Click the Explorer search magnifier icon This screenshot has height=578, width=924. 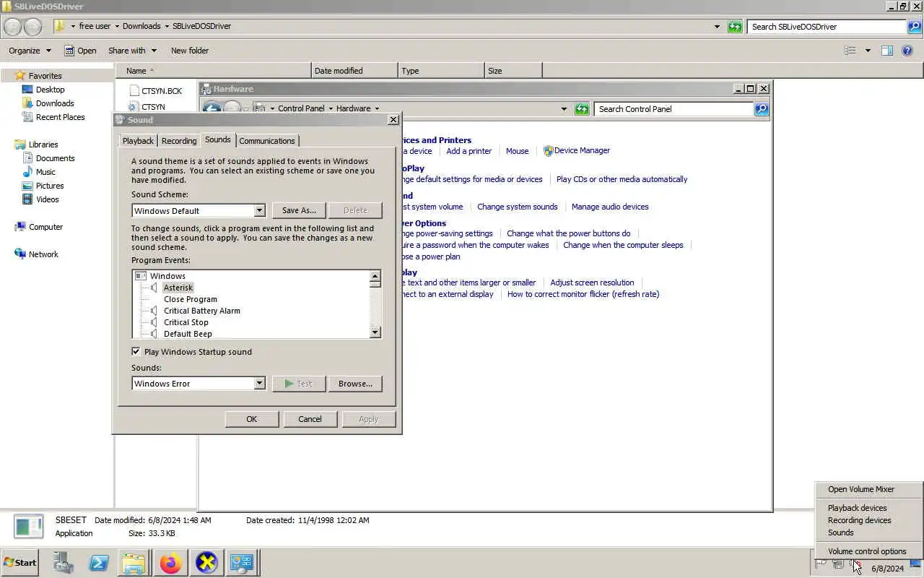[x=915, y=27]
